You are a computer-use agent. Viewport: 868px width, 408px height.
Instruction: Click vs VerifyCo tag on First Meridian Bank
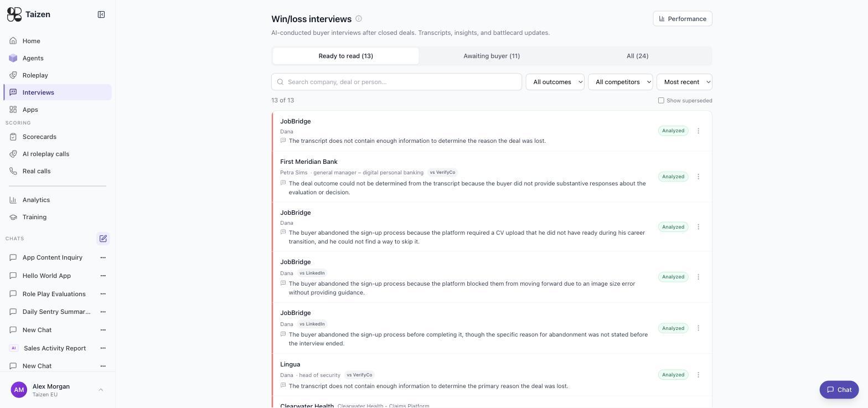click(x=443, y=172)
